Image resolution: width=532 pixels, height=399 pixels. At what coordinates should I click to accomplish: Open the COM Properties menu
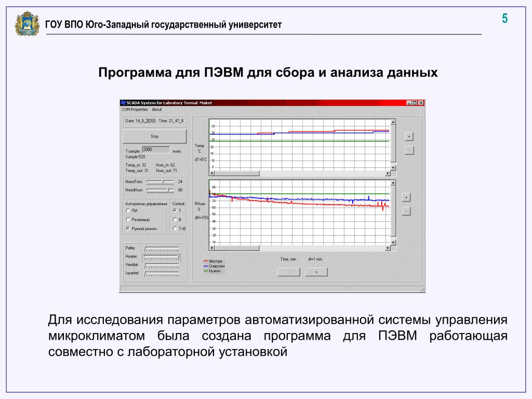point(135,110)
